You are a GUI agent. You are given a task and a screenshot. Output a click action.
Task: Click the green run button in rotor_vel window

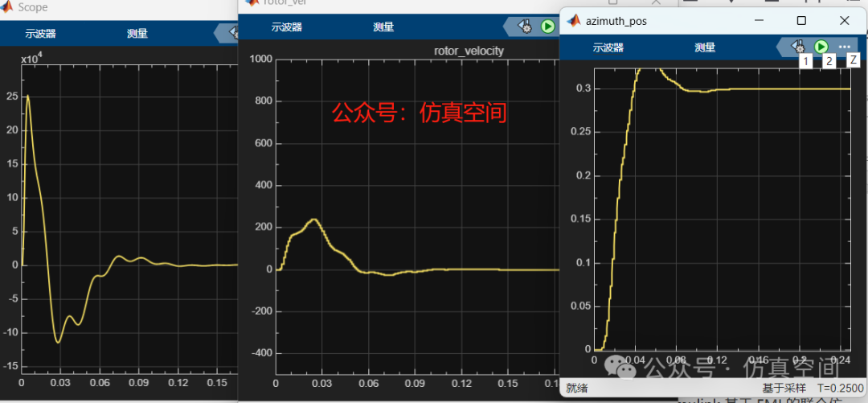548,26
